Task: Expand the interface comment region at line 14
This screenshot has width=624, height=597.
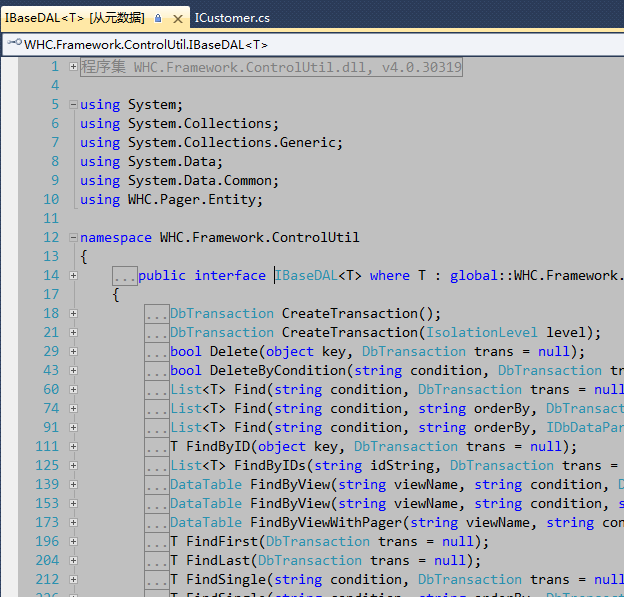Action: point(73,275)
